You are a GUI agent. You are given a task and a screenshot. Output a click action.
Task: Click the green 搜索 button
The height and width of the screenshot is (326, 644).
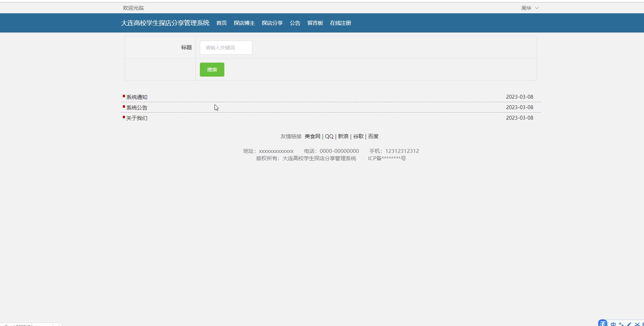pyautogui.click(x=212, y=70)
